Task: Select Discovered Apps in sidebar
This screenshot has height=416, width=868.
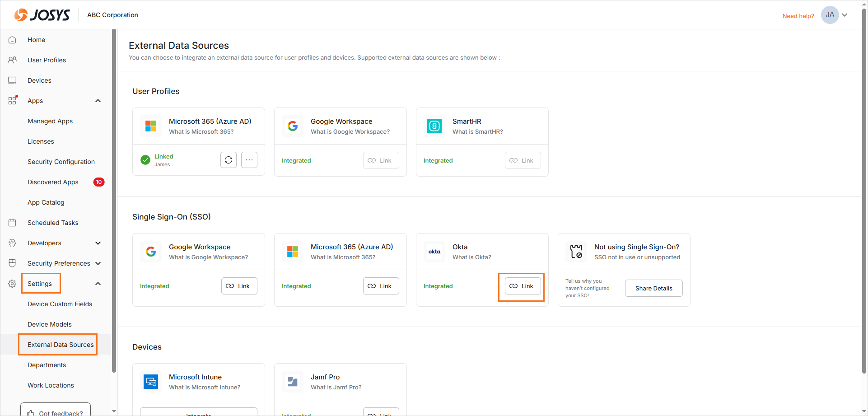Action: tap(53, 182)
